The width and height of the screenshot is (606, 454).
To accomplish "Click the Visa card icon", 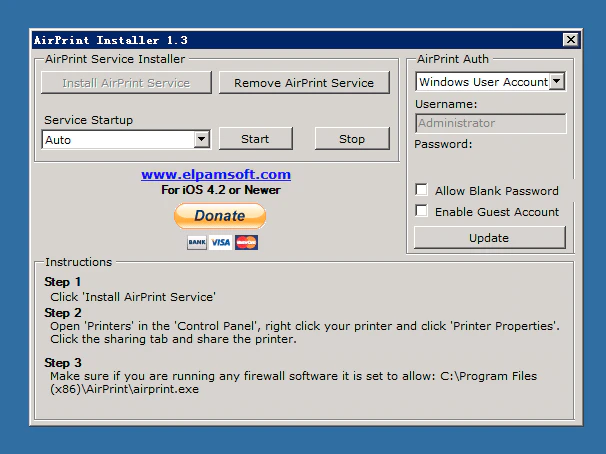I will pyautogui.click(x=220, y=243).
